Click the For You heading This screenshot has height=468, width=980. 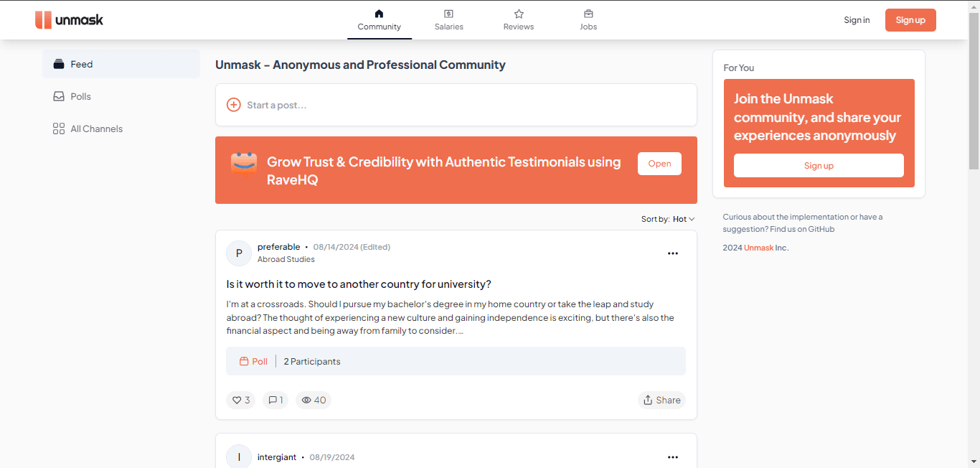[739, 67]
